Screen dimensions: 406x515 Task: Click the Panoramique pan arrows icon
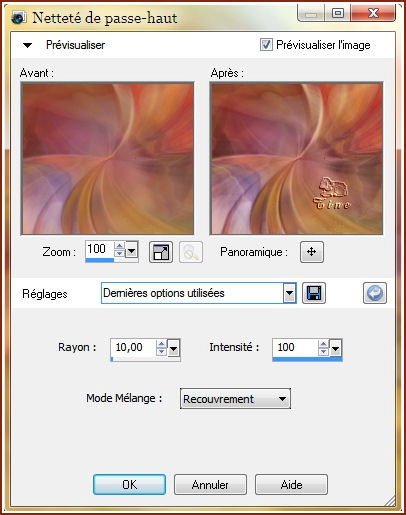click(x=312, y=252)
